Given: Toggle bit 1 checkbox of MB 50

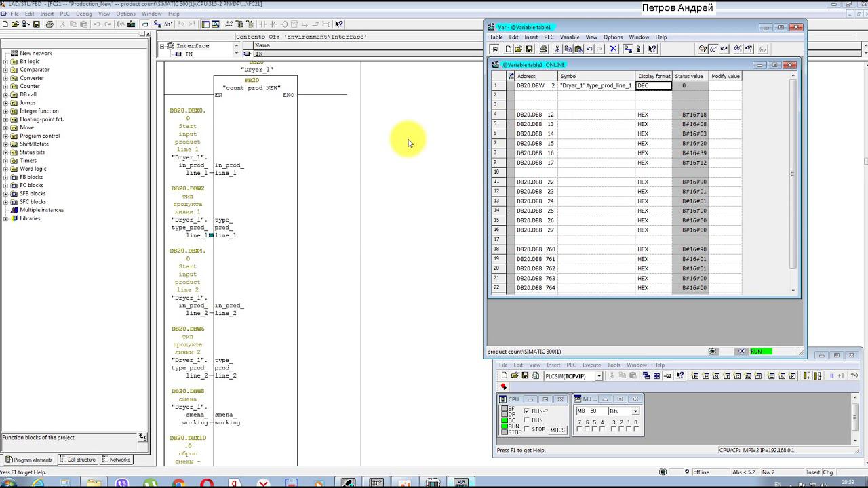Looking at the screenshot, I should pyautogui.click(x=628, y=429).
